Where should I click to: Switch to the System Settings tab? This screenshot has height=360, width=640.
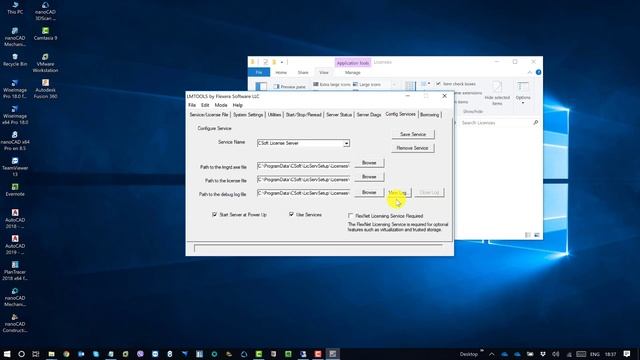click(x=248, y=115)
